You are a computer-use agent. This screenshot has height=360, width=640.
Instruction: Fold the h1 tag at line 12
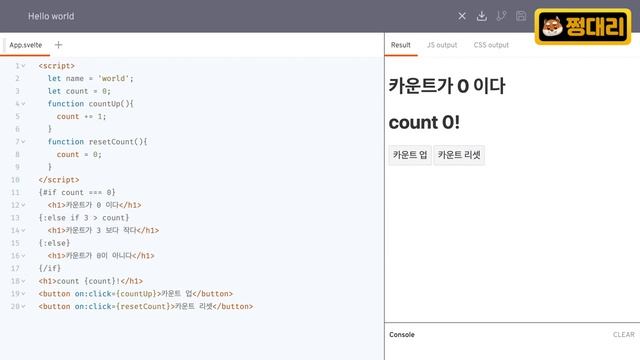coord(24,205)
